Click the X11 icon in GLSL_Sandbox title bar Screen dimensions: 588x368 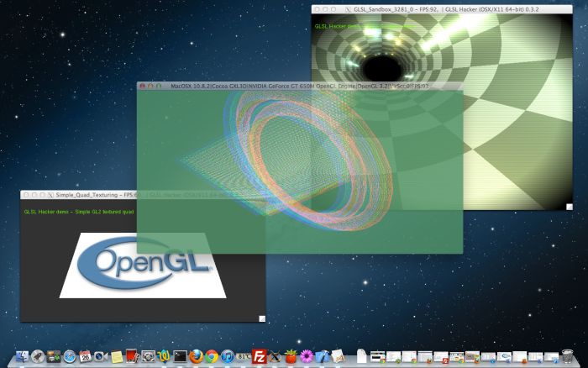click(x=349, y=9)
